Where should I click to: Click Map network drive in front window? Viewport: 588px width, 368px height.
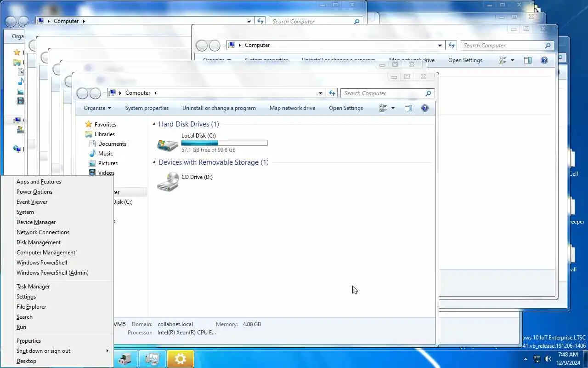[292, 108]
